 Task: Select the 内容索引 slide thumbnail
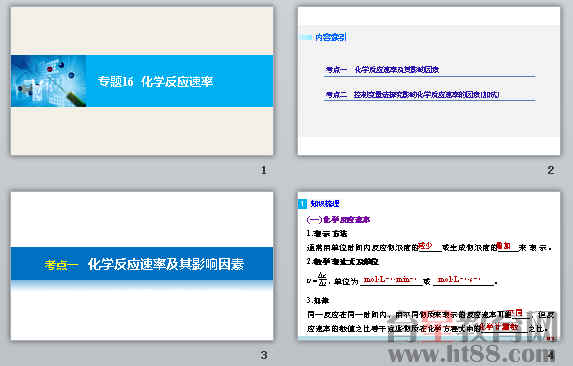(x=429, y=81)
